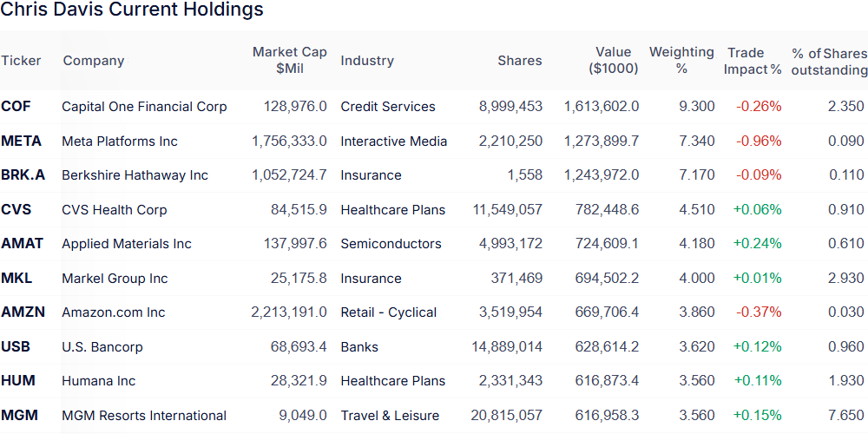Open the COF ticker link

(16, 106)
